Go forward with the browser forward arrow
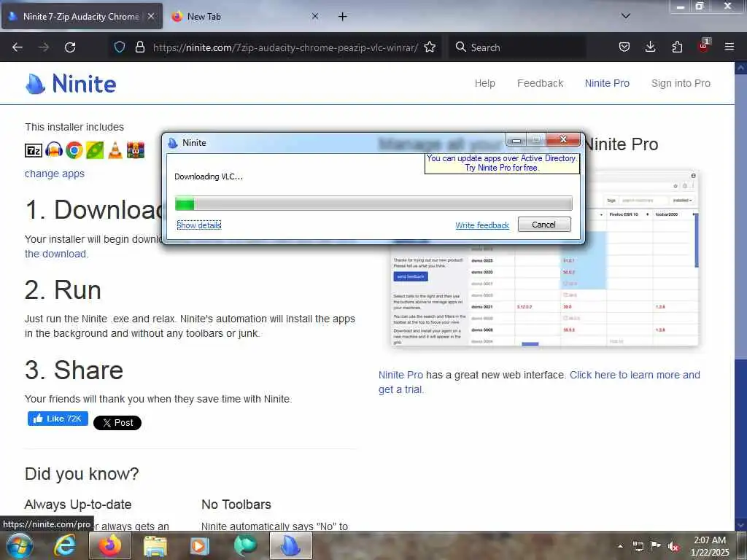This screenshot has width=747, height=560. click(x=43, y=47)
